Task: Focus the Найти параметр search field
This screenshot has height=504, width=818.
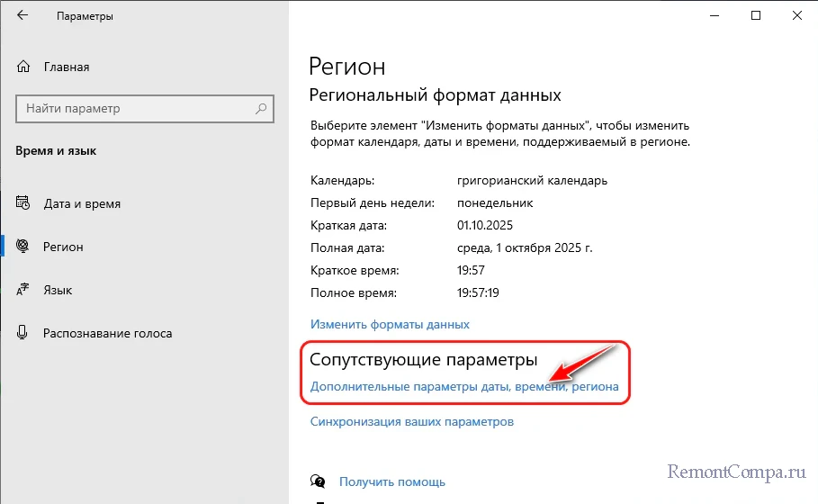Action: (x=135, y=109)
